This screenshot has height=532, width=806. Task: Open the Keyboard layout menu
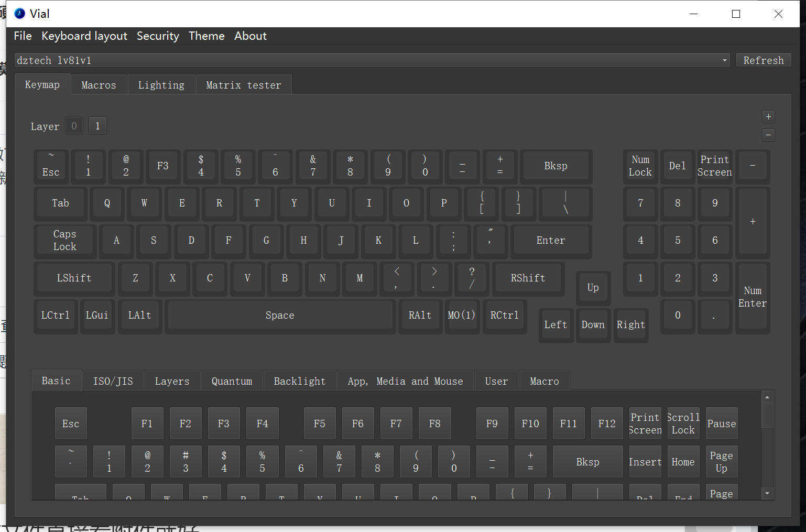click(x=84, y=36)
